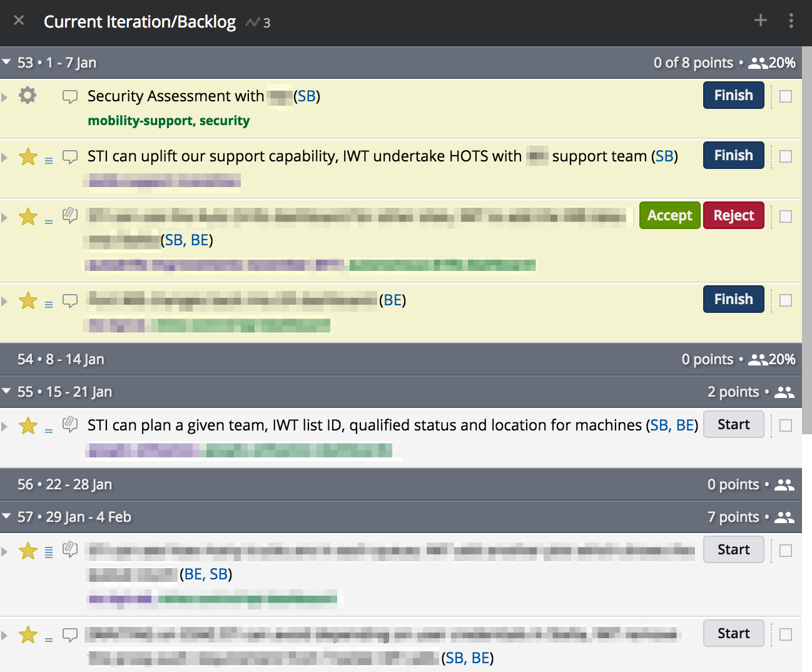The height and width of the screenshot is (672, 812).
Task: Expand the Security Assessment story details
Action: (x=5, y=97)
